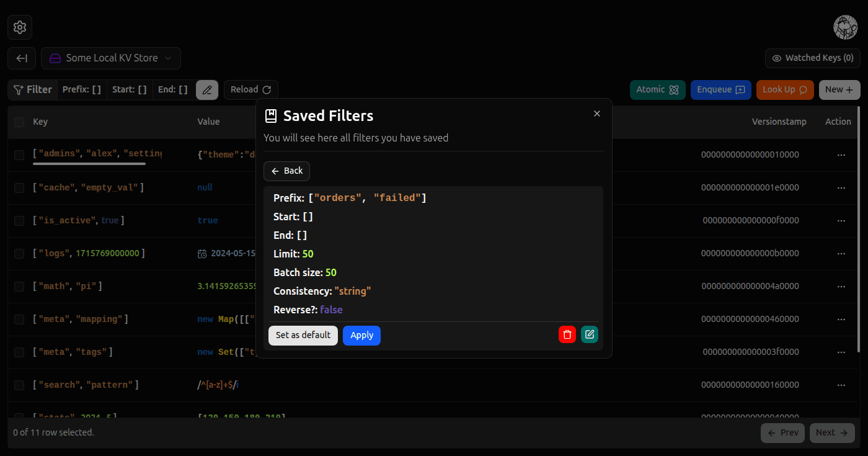Screen dimensions: 868x456
Task: Click the user avatar image
Action: pyautogui.click(x=846, y=27)
